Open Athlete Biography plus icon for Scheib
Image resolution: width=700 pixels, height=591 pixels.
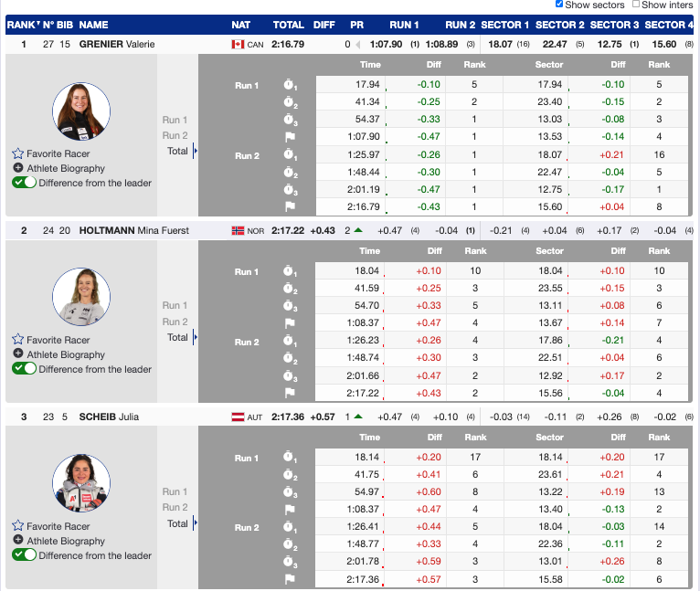[x=18, y=541]
